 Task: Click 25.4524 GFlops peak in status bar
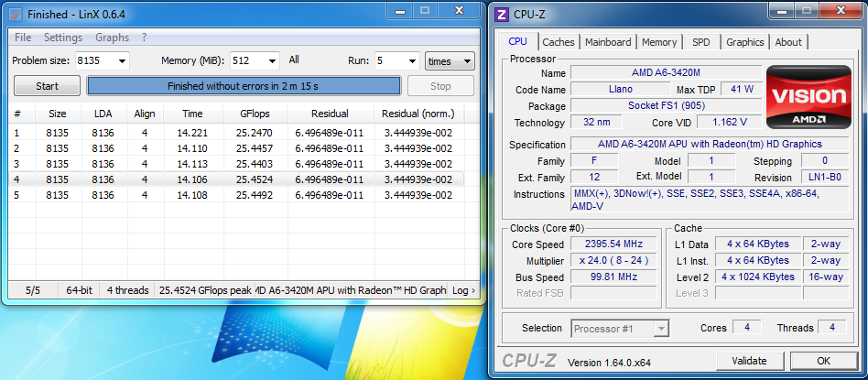tap(204, 290)
